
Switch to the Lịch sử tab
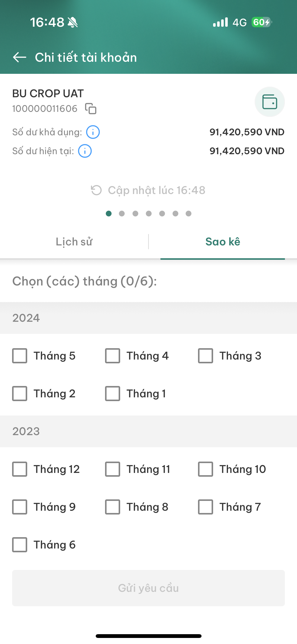pos(74,242)
